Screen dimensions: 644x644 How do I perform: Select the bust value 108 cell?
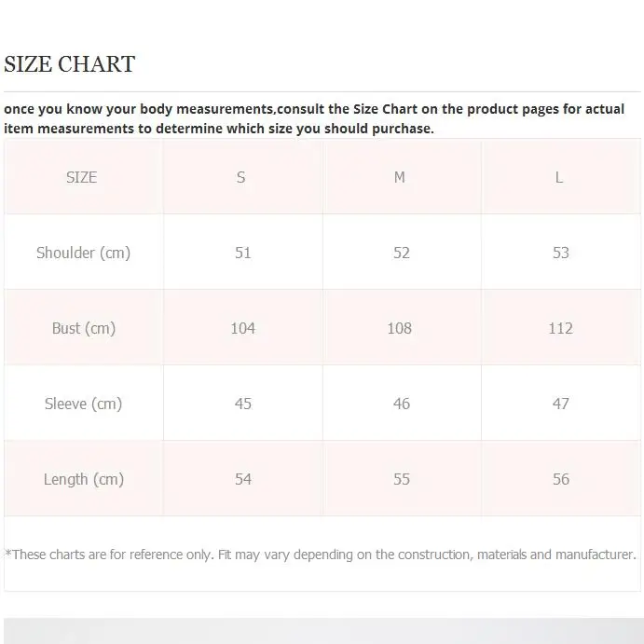click(x=401, y=328)
